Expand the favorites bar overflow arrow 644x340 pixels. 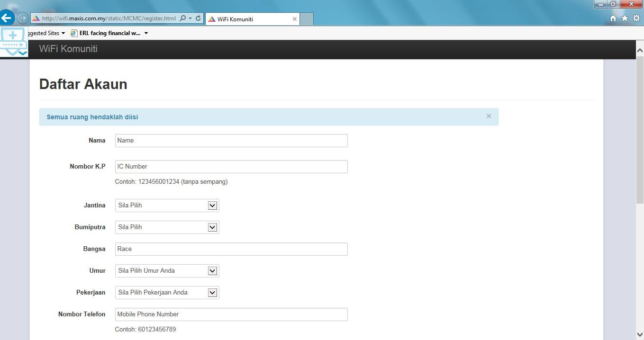146,33
